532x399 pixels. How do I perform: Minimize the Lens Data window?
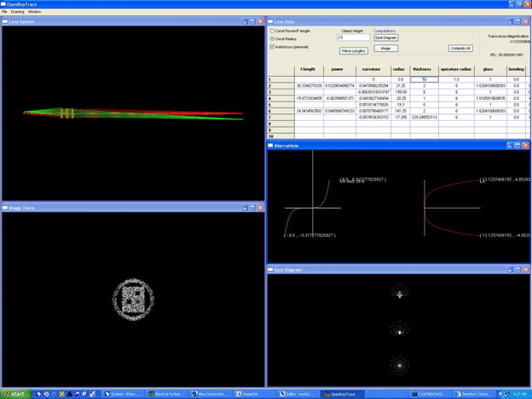510,21
